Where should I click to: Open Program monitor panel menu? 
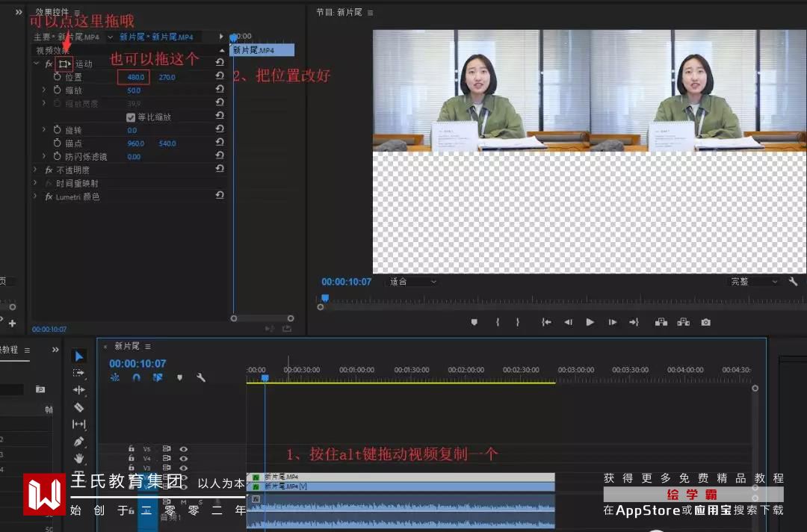(x=370, y=13)
